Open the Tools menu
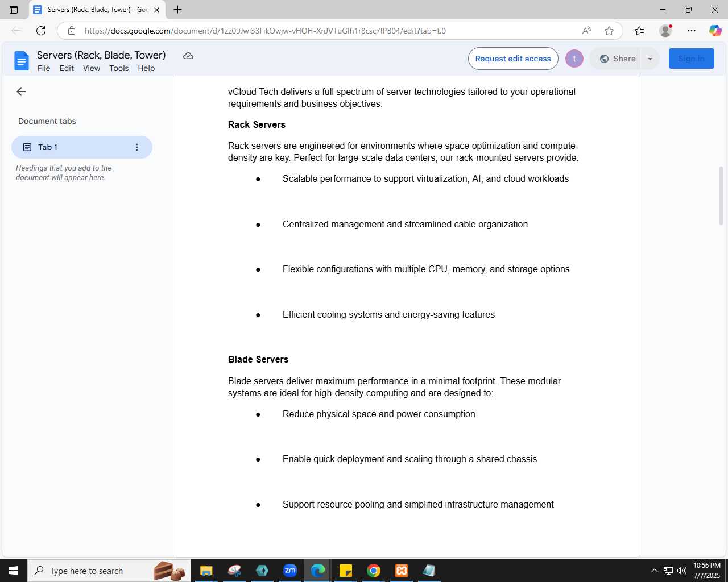Viewport: 728px width, 582px height. (x=119, y=68)
